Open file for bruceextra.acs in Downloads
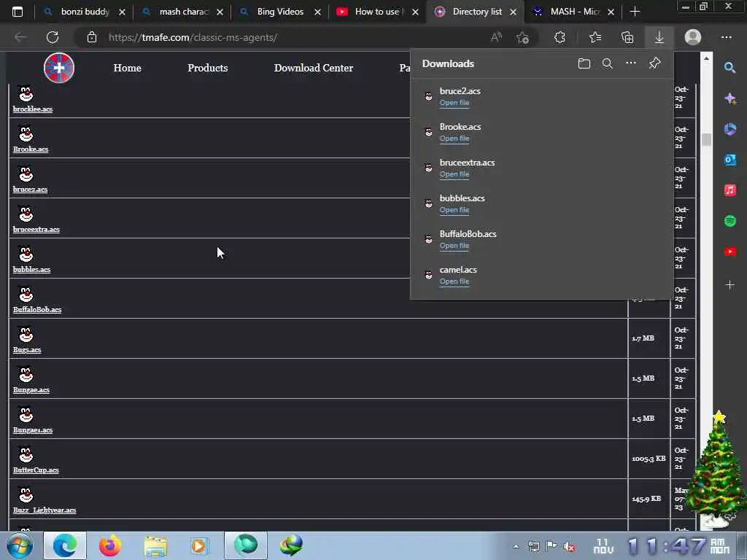Viewport: 747px width, 560px height. (454, 174)
